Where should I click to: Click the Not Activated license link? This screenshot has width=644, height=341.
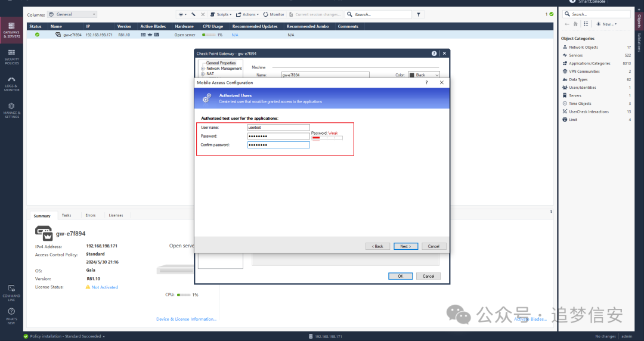coord(105,287)
